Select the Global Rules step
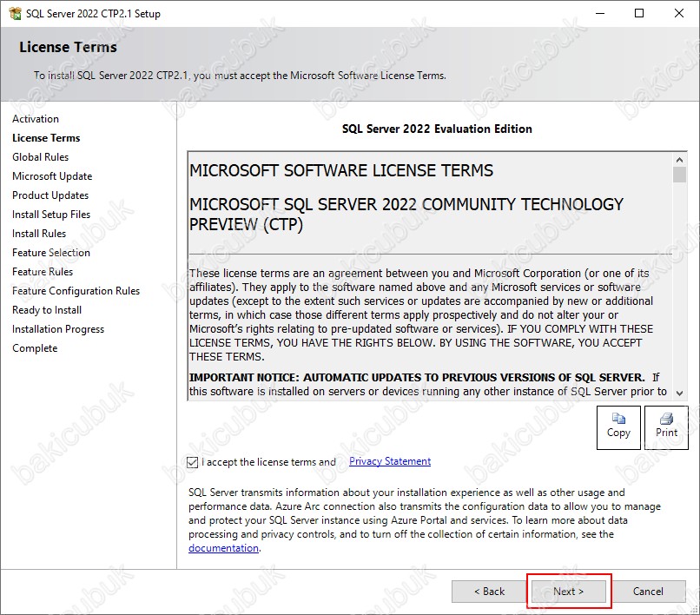This screenshot has width=700, height=615. [41, 157]
